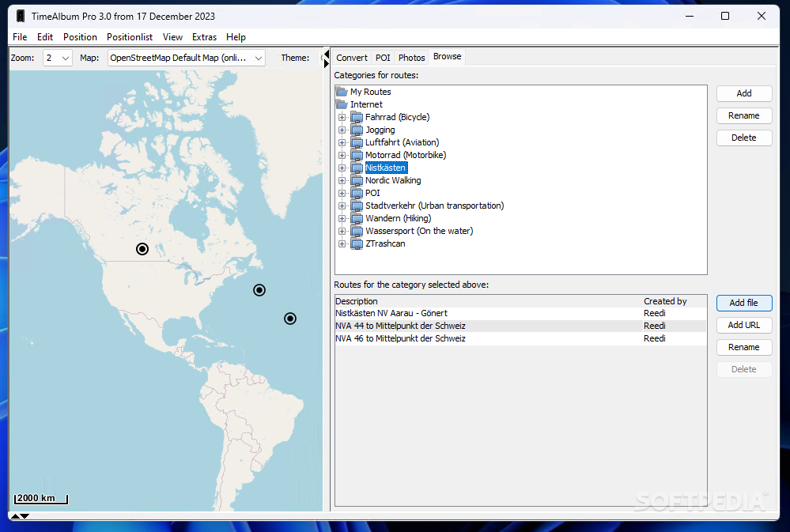Click the Wassersport folder icon
Viewport: 790px width, 532px height.
coord(357,231)
